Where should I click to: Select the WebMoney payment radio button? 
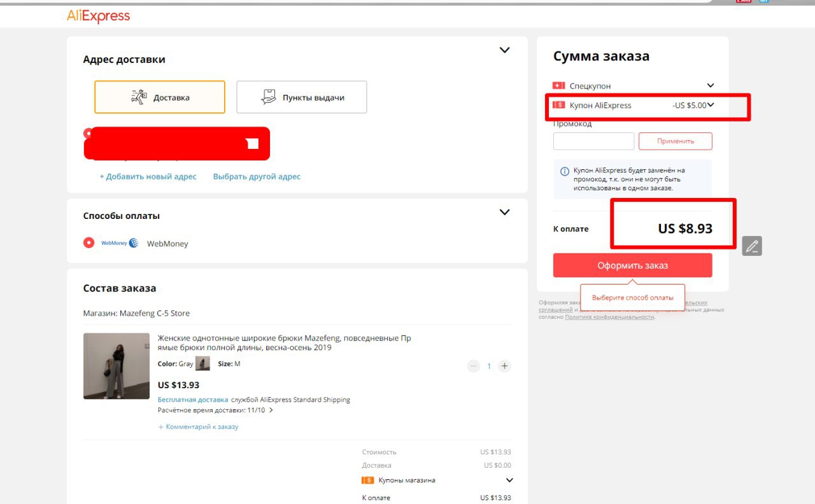(x=89, y=242)
